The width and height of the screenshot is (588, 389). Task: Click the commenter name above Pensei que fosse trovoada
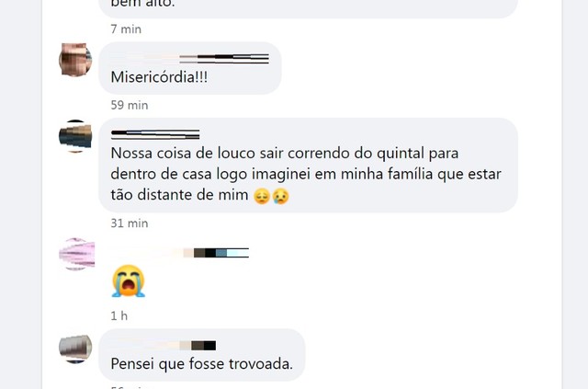coord(164,346)
